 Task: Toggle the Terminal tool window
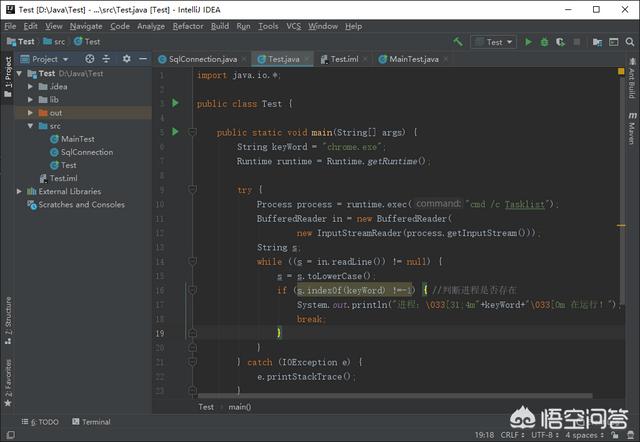tap(90, 422)
